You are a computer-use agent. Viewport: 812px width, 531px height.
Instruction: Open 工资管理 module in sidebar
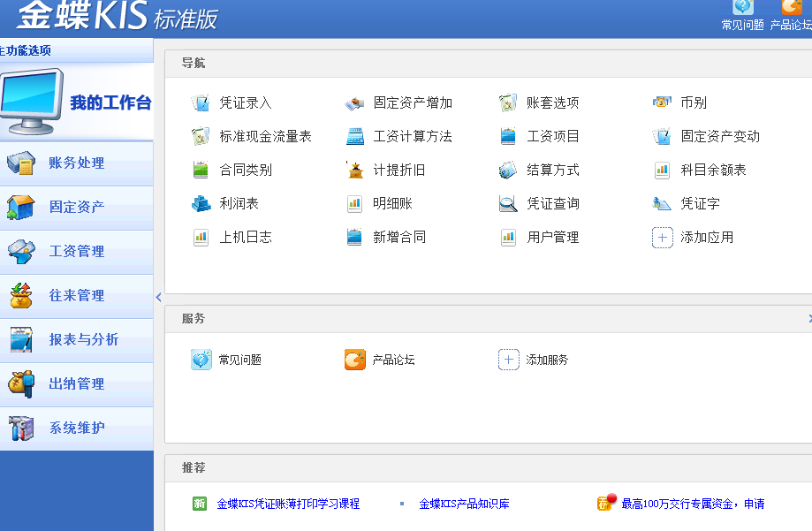pyautogui.click(x=77, y=252)
